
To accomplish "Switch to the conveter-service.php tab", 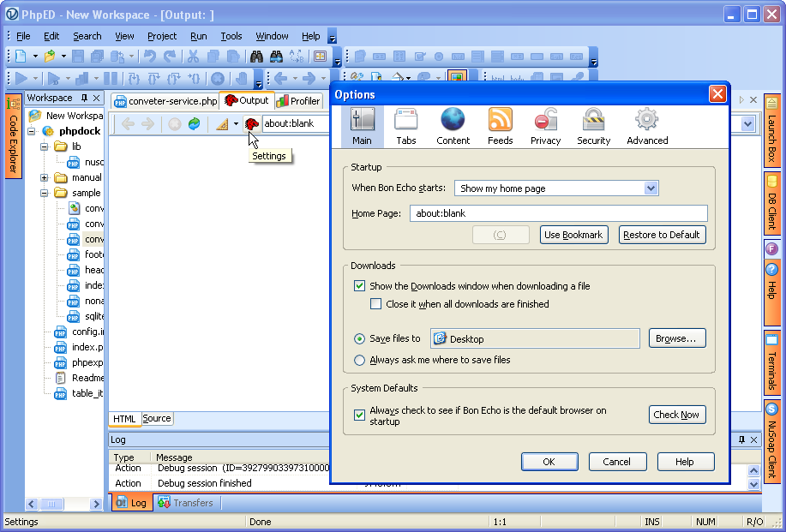I will (166, 101).
